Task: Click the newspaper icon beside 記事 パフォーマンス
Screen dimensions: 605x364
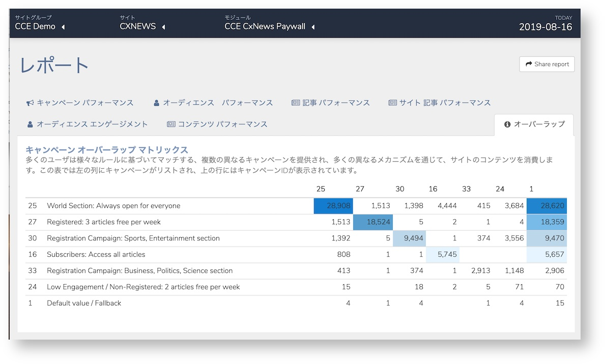Action: coord(296,103)
